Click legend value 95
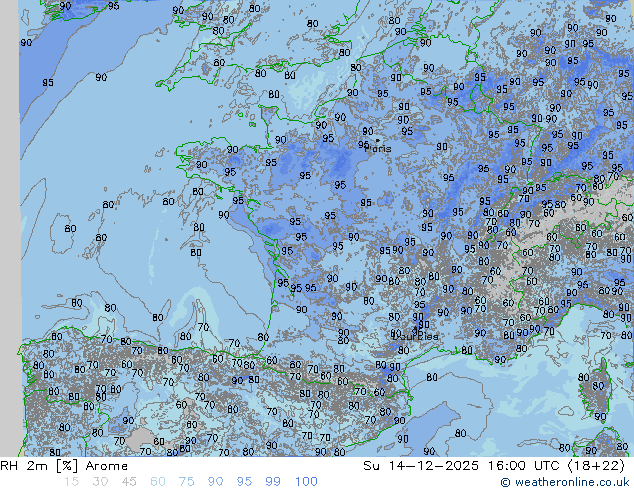Image resolution: width=634 pixels, height=490 pixels. [x=244, y=482]
